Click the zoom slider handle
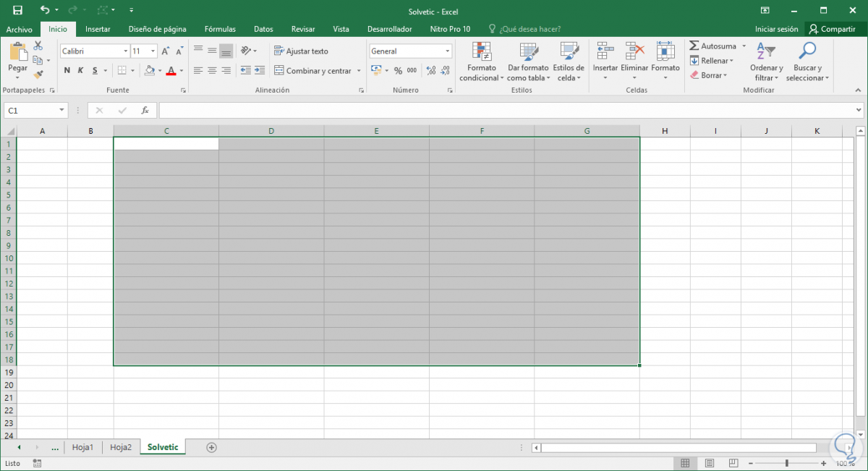The width and height of the screenshot is (868, 471). 787,463
